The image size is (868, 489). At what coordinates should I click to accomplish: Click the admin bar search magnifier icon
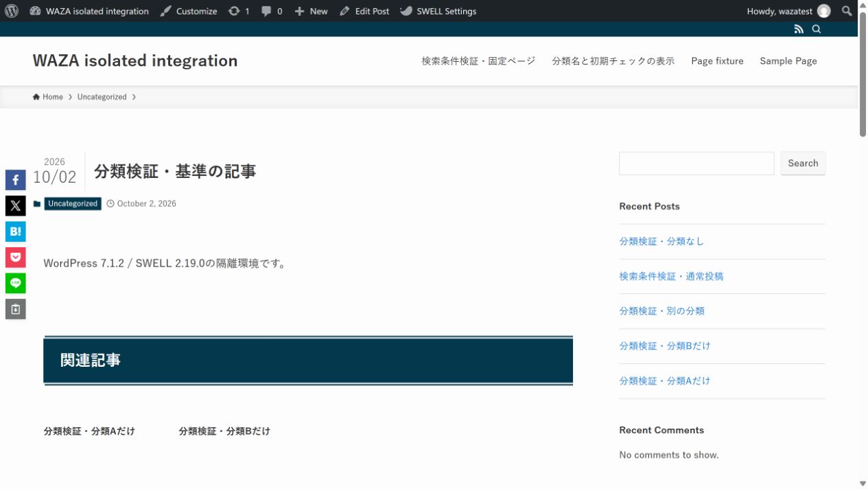click(847, 11)
